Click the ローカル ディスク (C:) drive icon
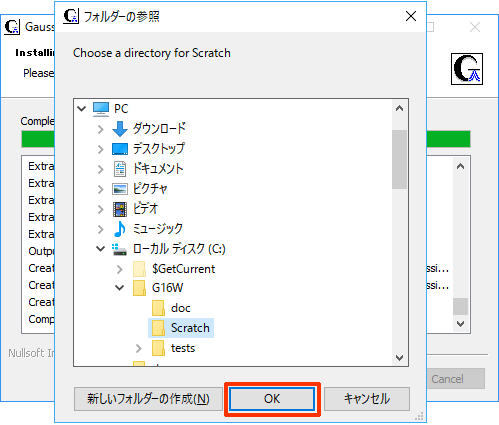This screenshot has height=425, width=499. 119,249
